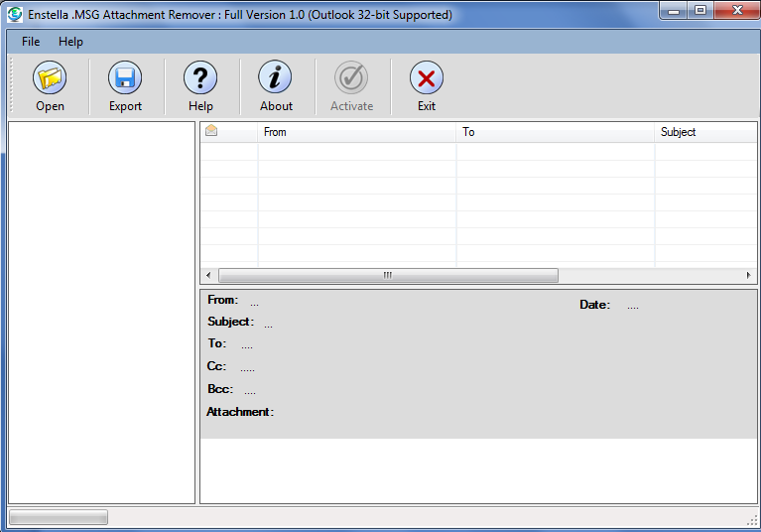
Task: Click inside the empty left folder pane
Action: pyautogui.click(x=101, y=312)
